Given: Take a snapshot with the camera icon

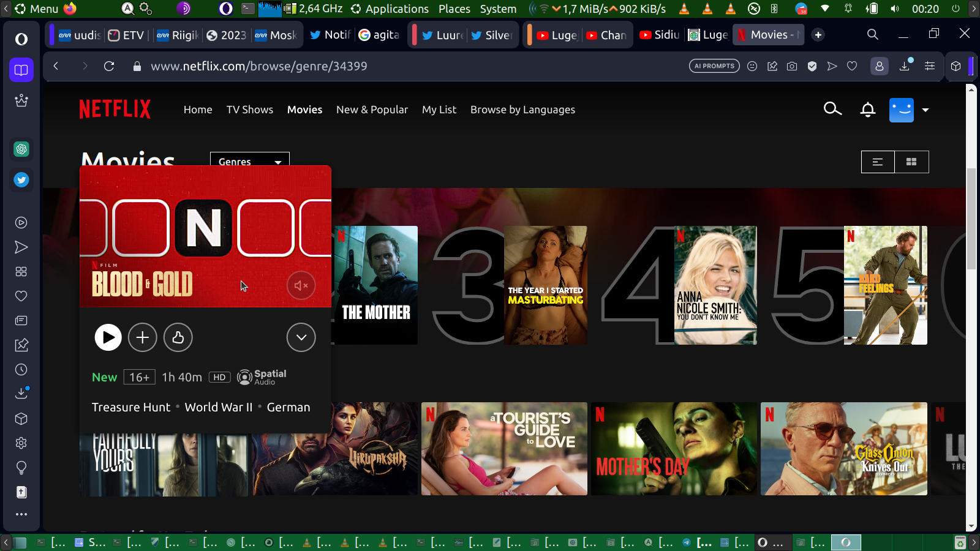Looking at the screenshot, I should (x=792, y=66).
